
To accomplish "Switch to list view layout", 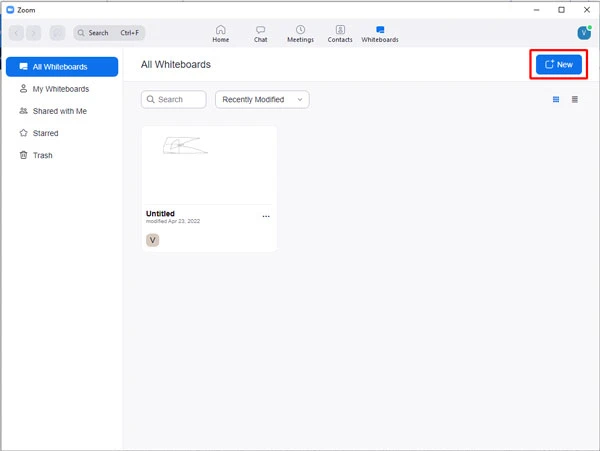I will 575,99.
